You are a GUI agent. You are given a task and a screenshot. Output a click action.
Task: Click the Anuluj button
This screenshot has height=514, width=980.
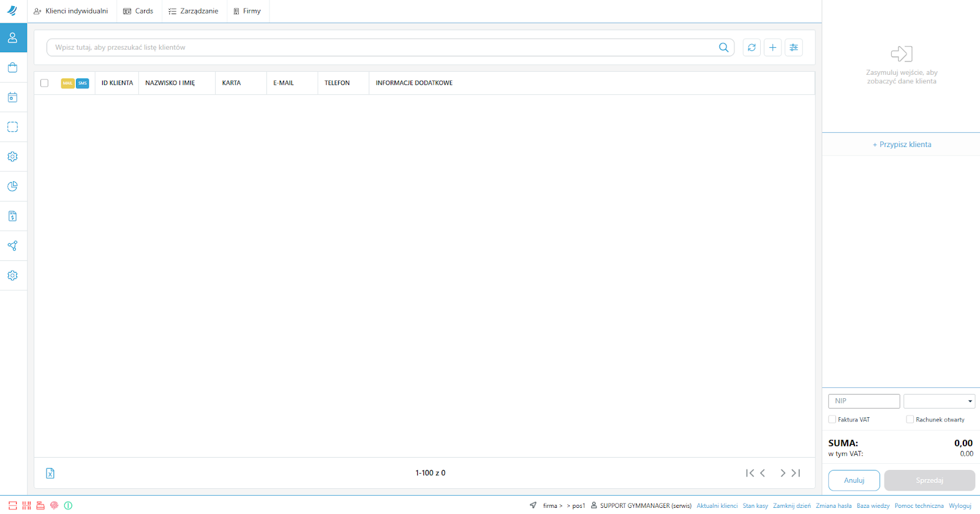tap(854, 480)
